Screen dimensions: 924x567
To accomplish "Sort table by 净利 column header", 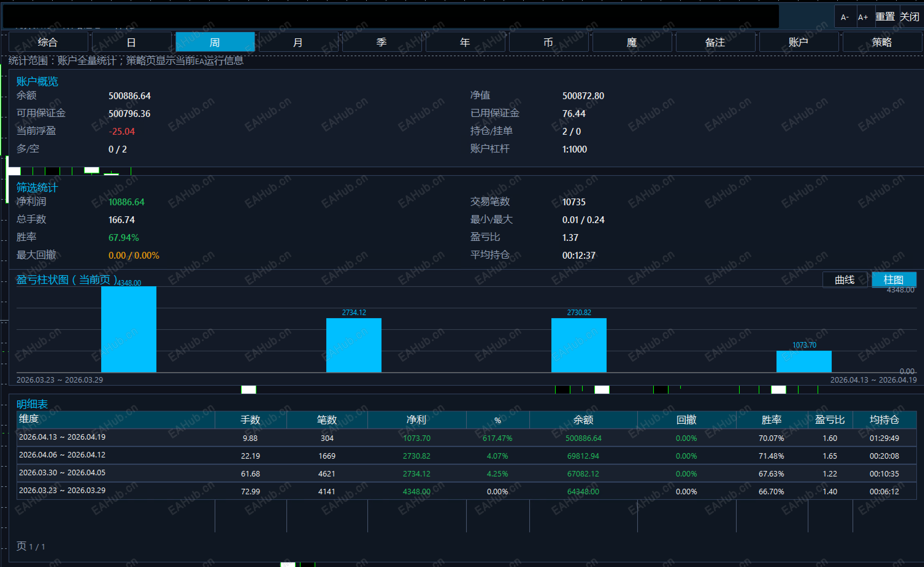I will point(417,419).
